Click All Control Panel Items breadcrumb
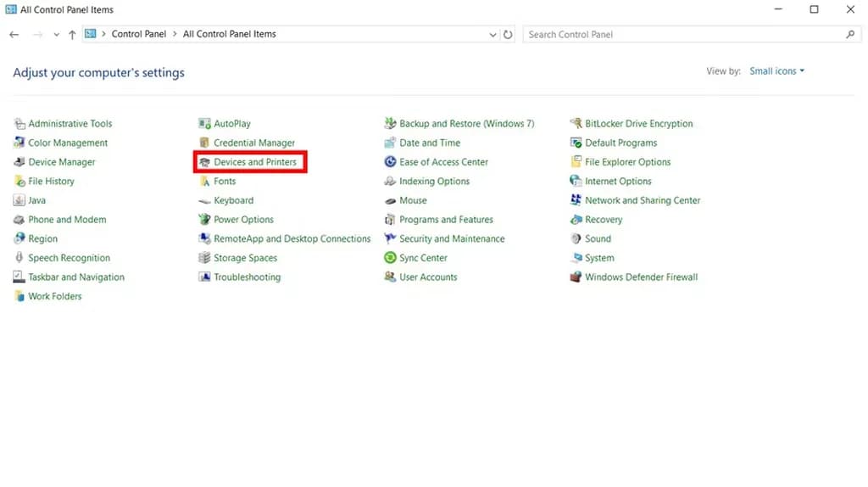Image resolution: width=868 pixels, height=487 pixels. [x=230, y=35]
